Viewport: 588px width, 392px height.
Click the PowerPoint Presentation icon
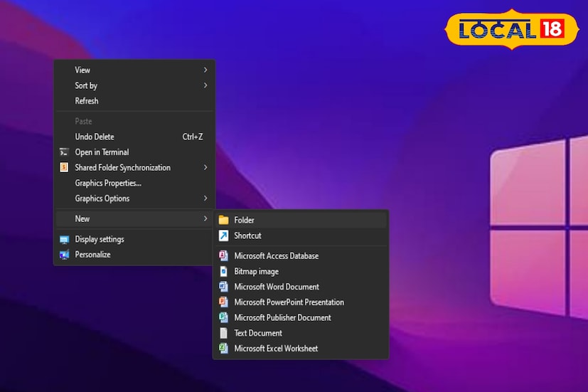(x=223, y=302)
